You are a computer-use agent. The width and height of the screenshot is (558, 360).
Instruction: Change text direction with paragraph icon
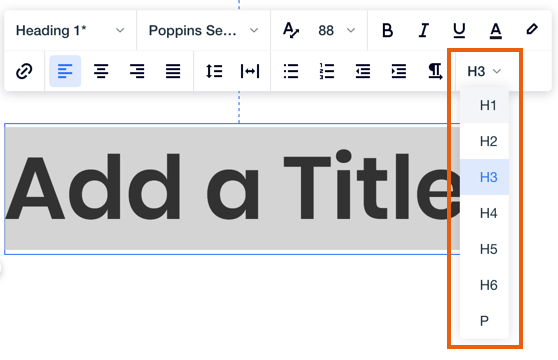tap(435, 71)
